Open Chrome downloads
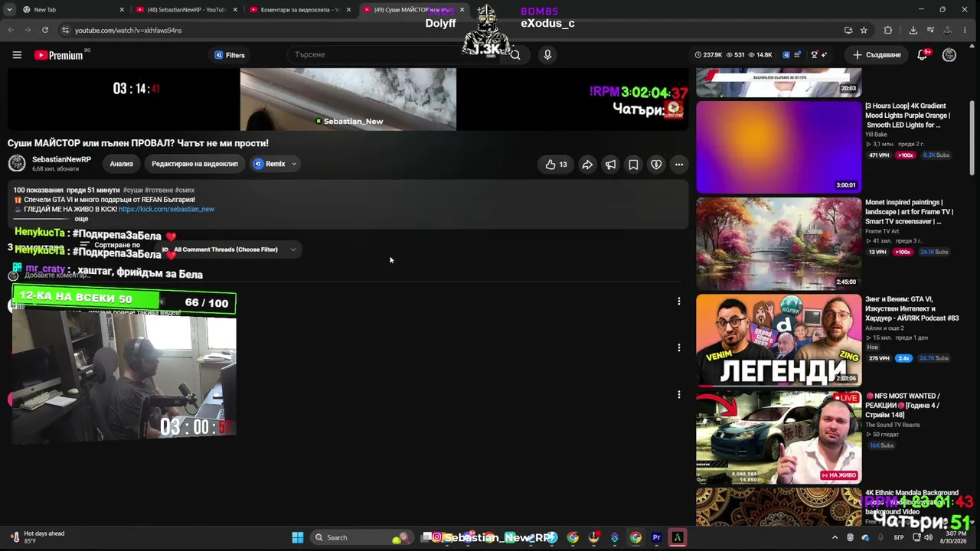Image resolution: width=980 pixels, height=551 pixels. (x=913, y=30)
